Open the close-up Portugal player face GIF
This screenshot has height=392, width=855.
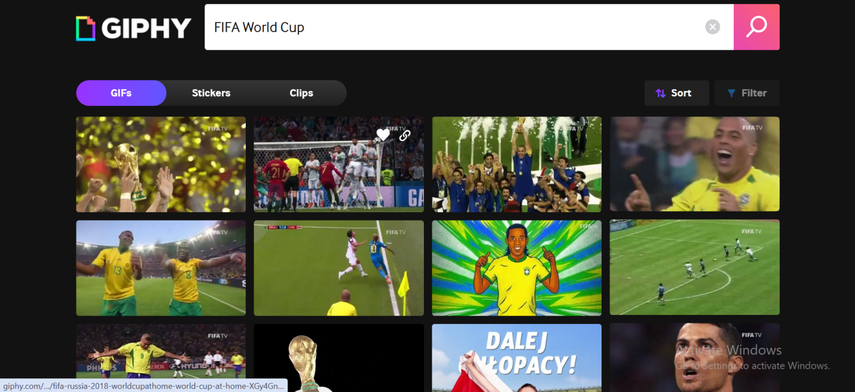pos(695,358)
